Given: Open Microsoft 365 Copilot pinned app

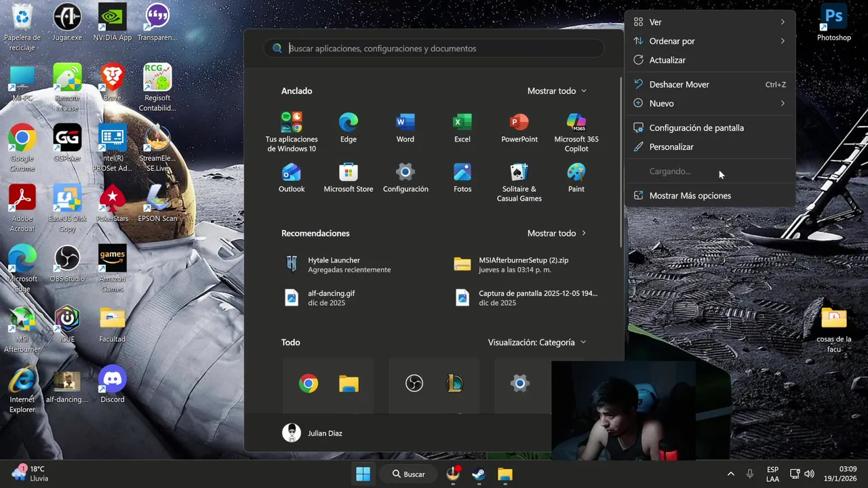Looking at the screenshot, I should [x=576, y=132].
